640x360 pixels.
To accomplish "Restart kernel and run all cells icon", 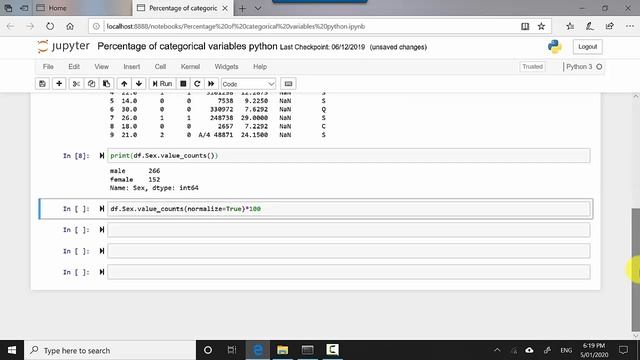I will [x=211, y=84].
